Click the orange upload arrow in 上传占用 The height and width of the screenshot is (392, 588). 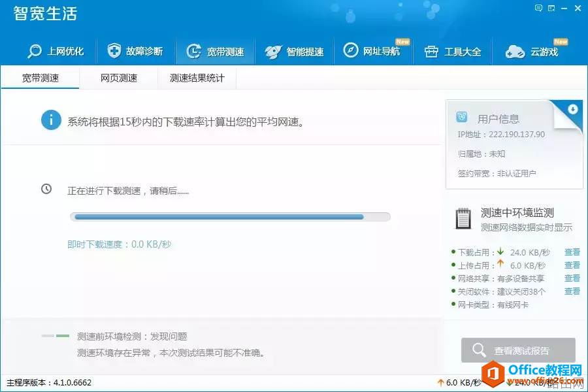[500, 264]
